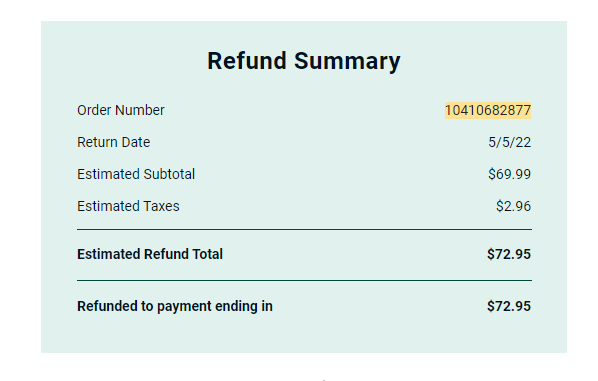The image size is (598, 381).
Task: Click the word Summary in the heading
Action: click(x=347, y=62)
